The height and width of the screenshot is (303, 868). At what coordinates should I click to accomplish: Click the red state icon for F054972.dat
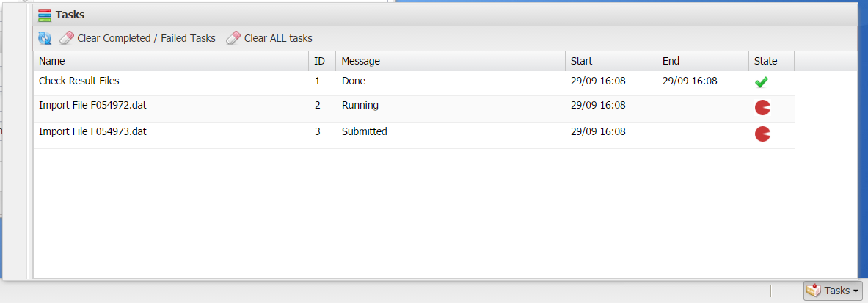coord(762,108)
